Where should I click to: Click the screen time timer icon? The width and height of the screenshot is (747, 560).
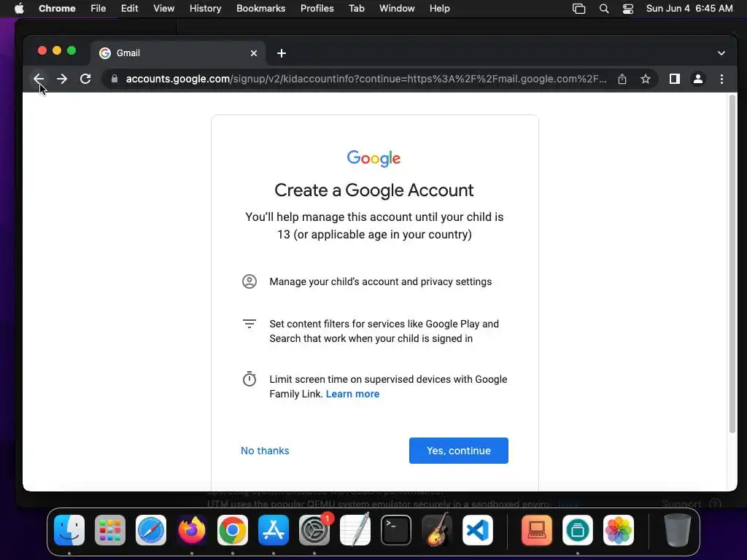click(249, 379)
